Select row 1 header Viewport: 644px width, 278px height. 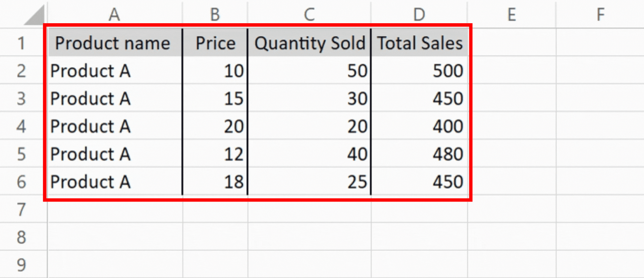coord(21,42)
